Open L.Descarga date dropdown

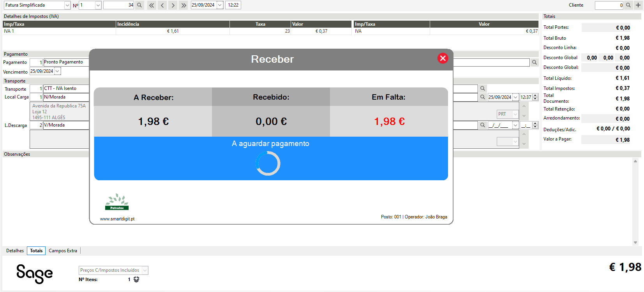[x=515, y=125]
